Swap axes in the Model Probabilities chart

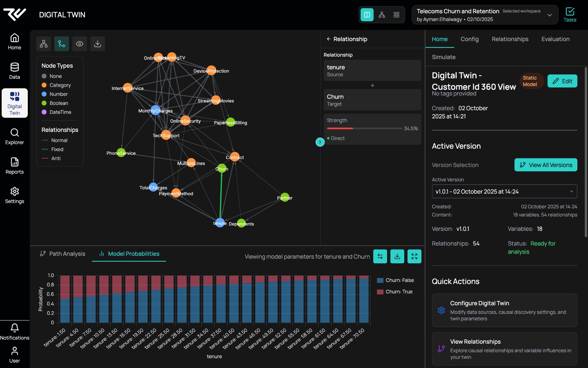(380, 256)
